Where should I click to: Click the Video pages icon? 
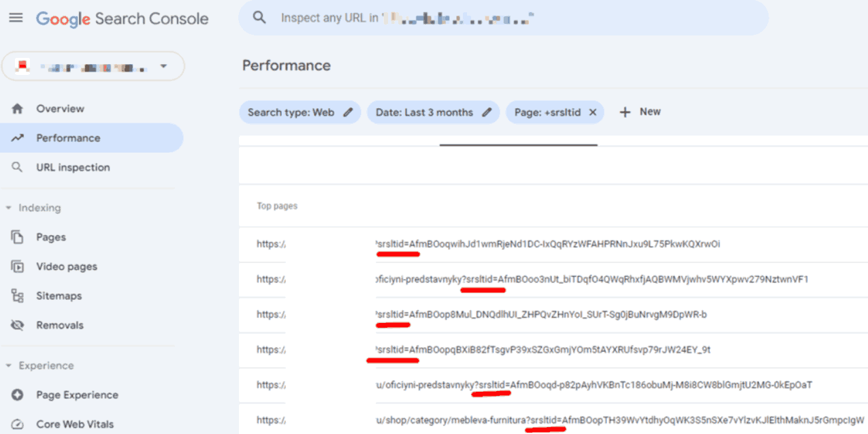coord(18,266)
